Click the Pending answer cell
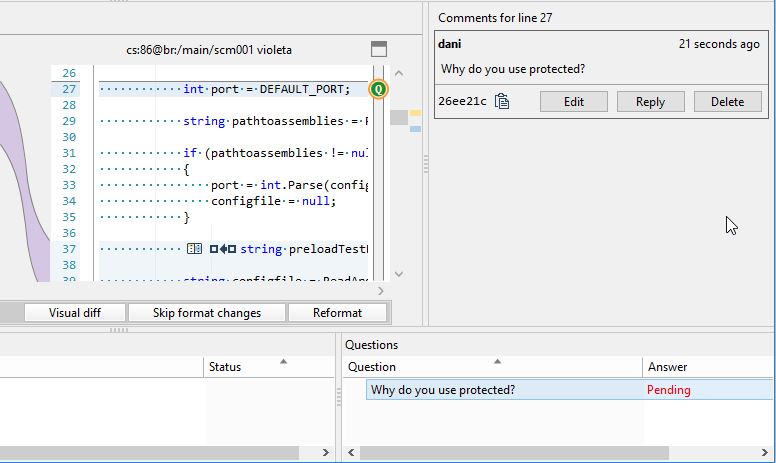Viewport: 776px width, 463px height. 668,390
